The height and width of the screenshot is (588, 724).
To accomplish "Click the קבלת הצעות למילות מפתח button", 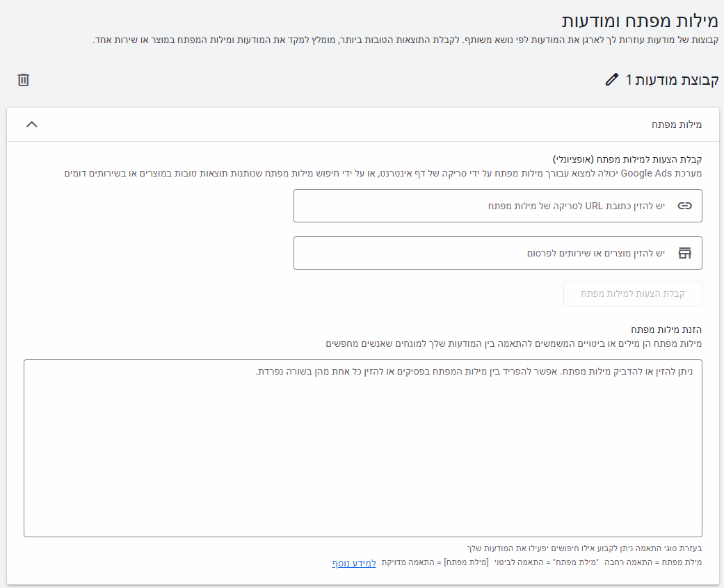I will [633, 293].
